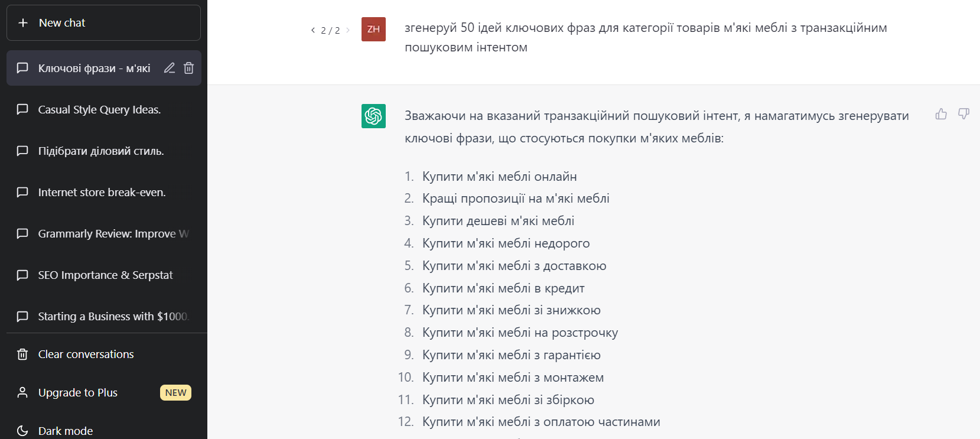The width and height of the screenshot is (980, 439).
Task: Click the Clear conversations trash icon
Action: 22,354
